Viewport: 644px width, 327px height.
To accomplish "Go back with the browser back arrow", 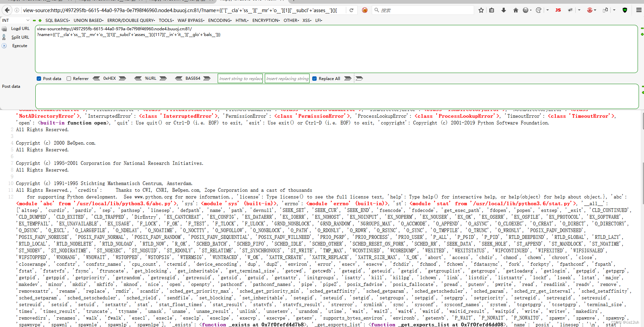I will pos(7,10).
